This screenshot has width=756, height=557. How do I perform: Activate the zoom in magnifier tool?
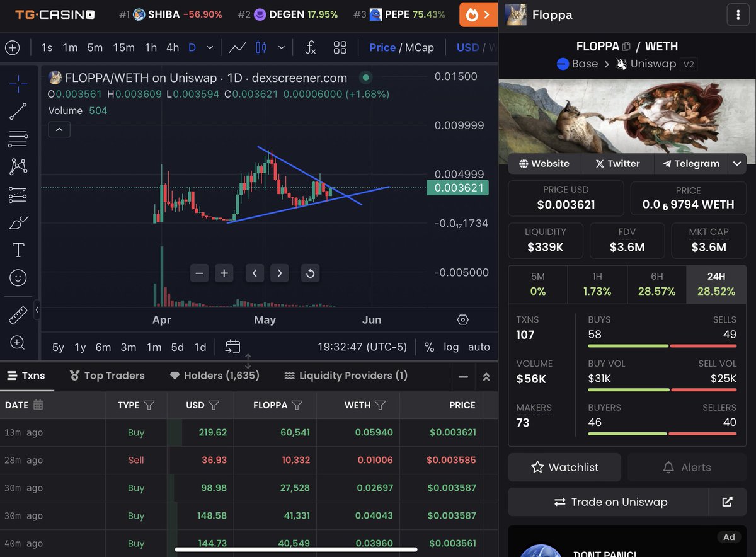coord(18,343)
